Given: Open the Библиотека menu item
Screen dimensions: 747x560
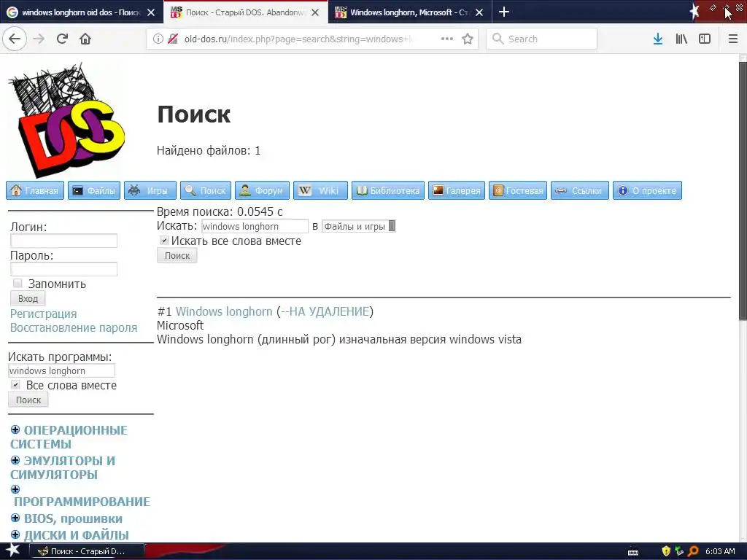Looking at the screenshot, I should point(388,190).
